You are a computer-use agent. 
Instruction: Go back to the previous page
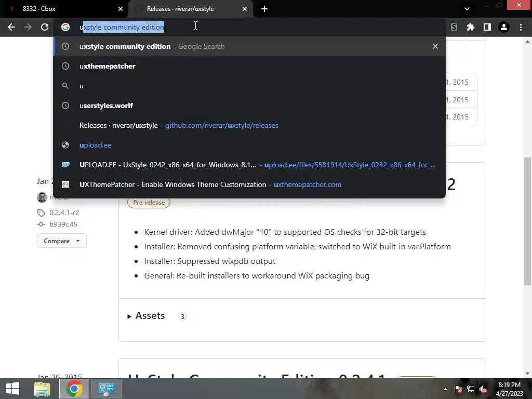tap(11, 27)
